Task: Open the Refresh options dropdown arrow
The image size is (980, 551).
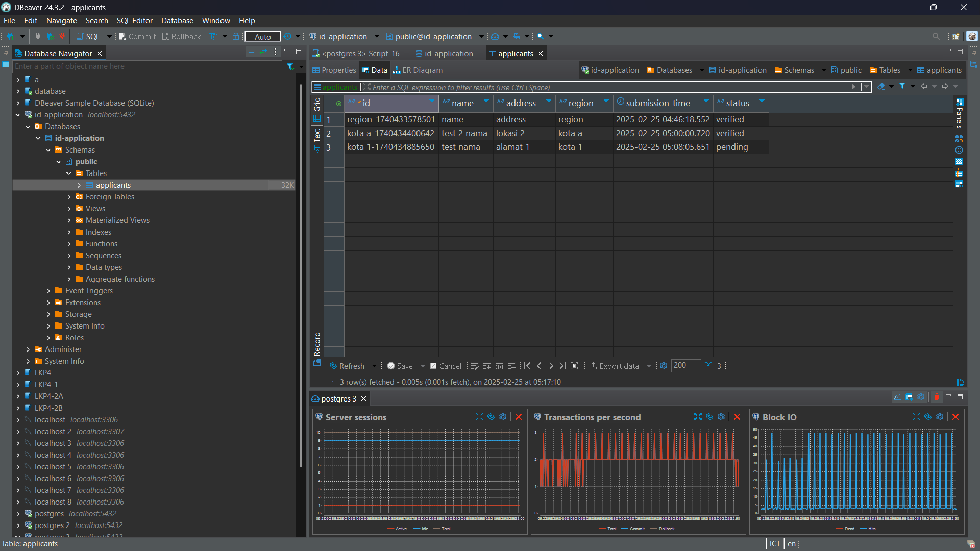Action: [374, 366]
